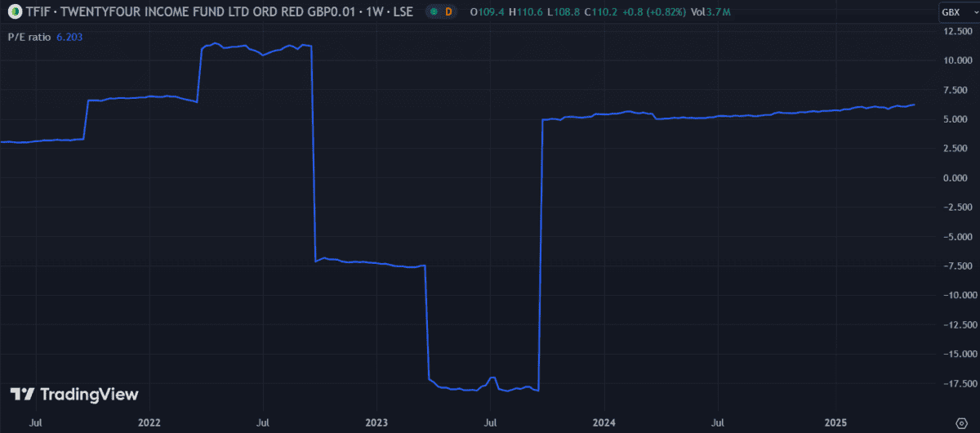The height and width of the screenshot is (433, 980).
Task: Click the 2025 label on time axis
Action: (835, 422)
